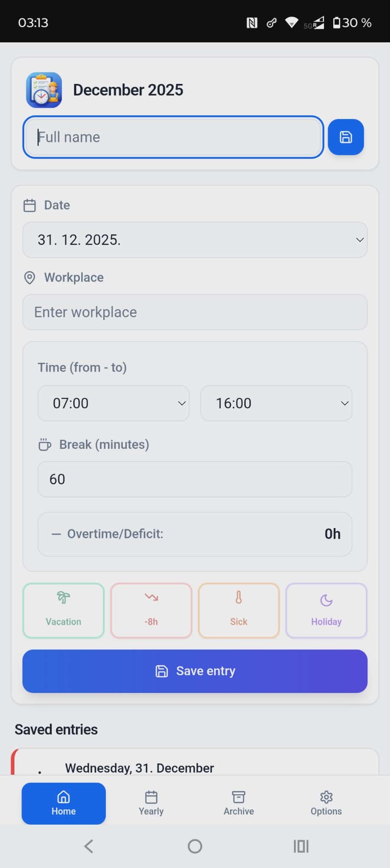Viewport: 390px width, 868px height.
Task: Click the break minutes input showing 60
Action: [195, 479]
